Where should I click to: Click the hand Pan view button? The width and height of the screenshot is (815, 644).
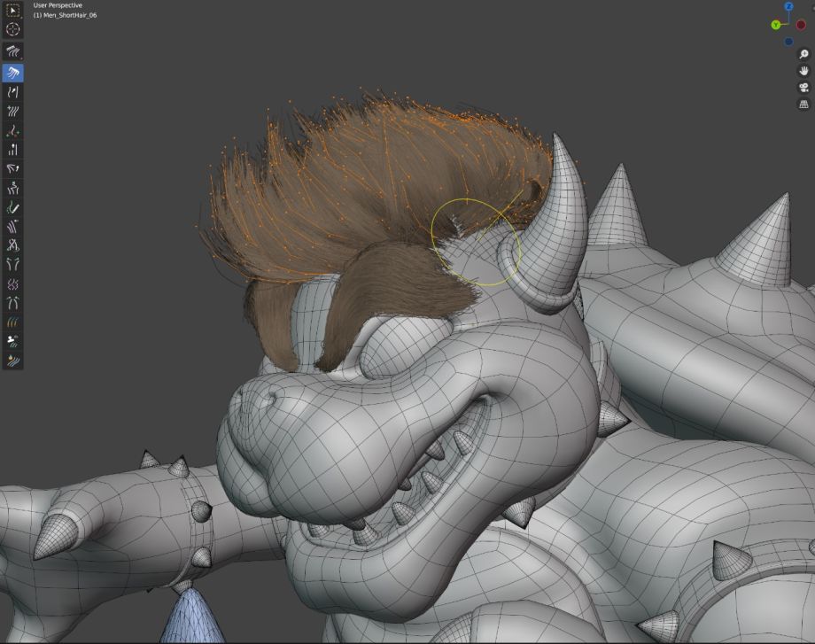click(x=803, y=71)
